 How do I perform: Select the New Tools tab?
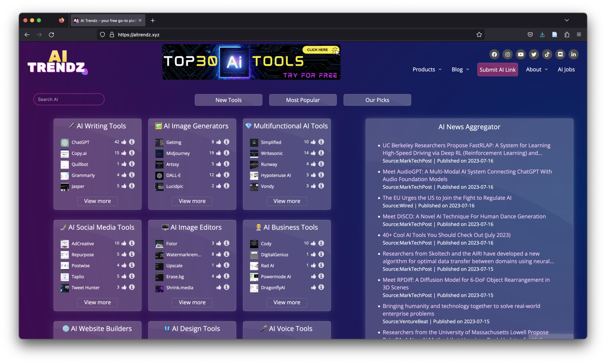click(x=228, y=100)
